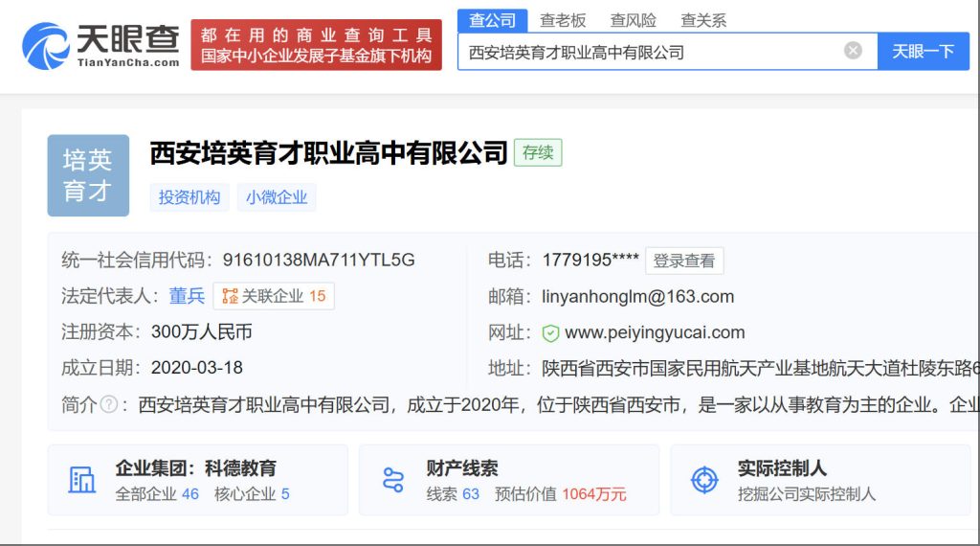
Task: Switch to the 查关系 tab
Action: [703, 21]
